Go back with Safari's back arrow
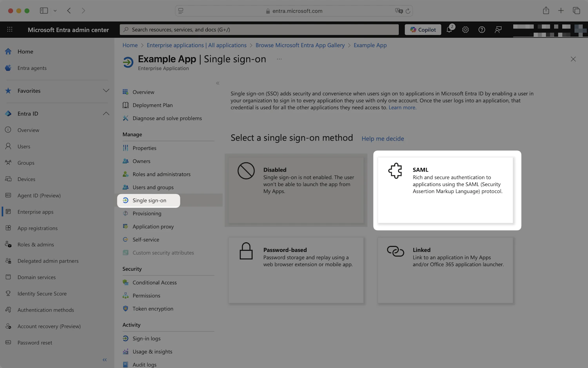Viewport: 588px width, 368px height. click(69, 11)
